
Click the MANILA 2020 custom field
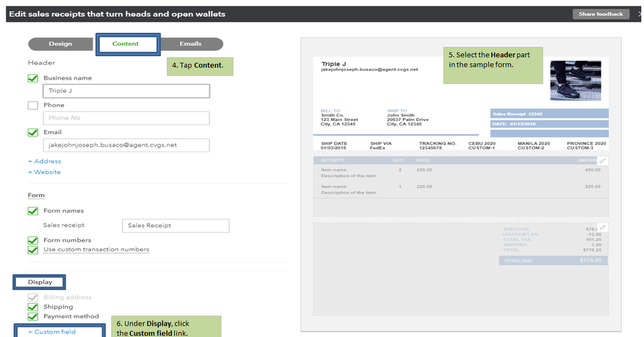(x=534, y=146)
